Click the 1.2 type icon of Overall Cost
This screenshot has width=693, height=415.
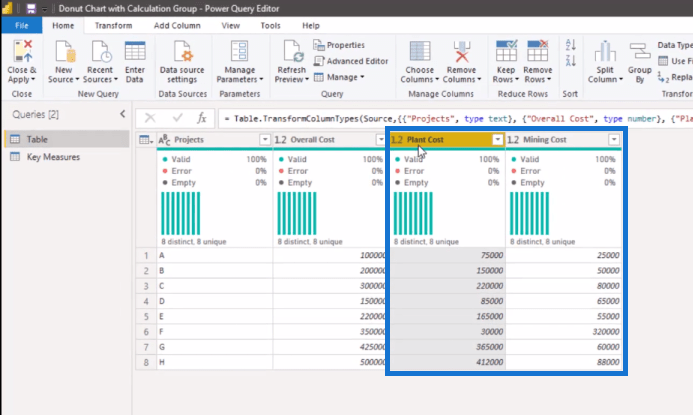(280, 140)
